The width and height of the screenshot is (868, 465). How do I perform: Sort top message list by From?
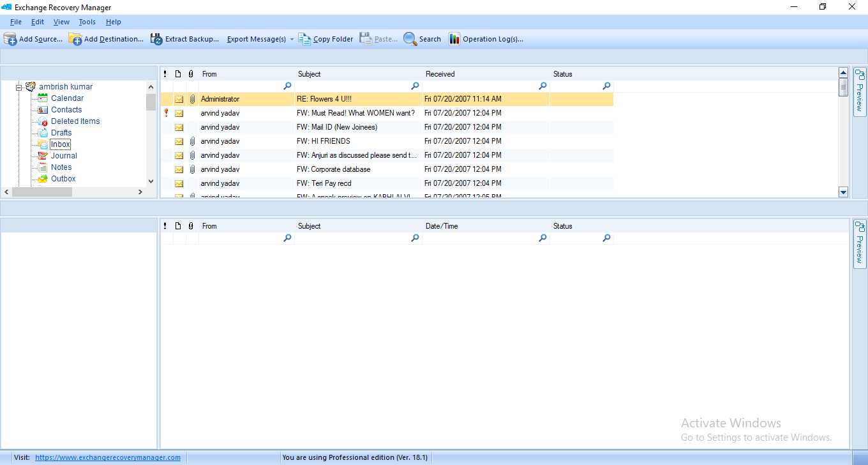click(246, 74)
